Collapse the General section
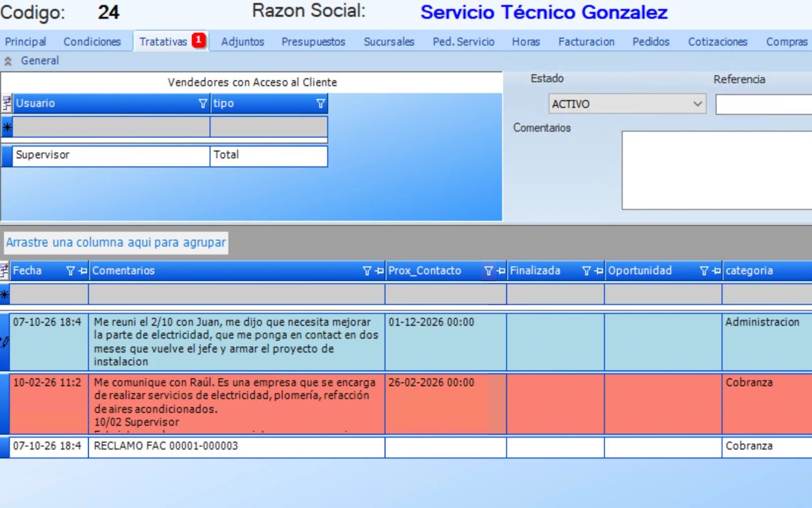 coord(8,61)
